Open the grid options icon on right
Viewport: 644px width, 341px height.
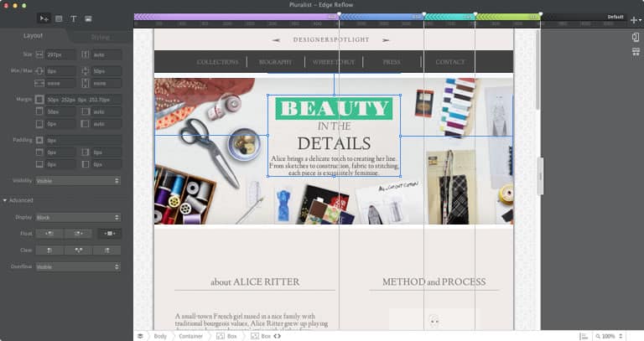click(x=636, y=51)
